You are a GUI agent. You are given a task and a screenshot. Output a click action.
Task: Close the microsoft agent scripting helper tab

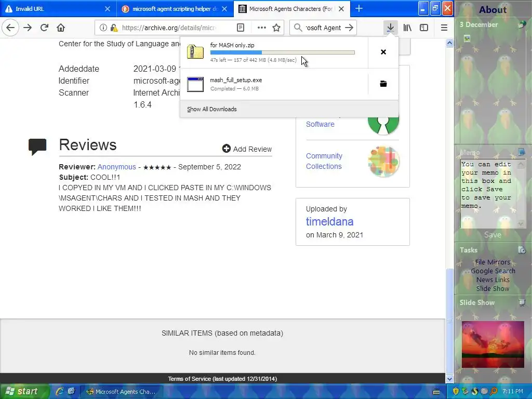224,9
